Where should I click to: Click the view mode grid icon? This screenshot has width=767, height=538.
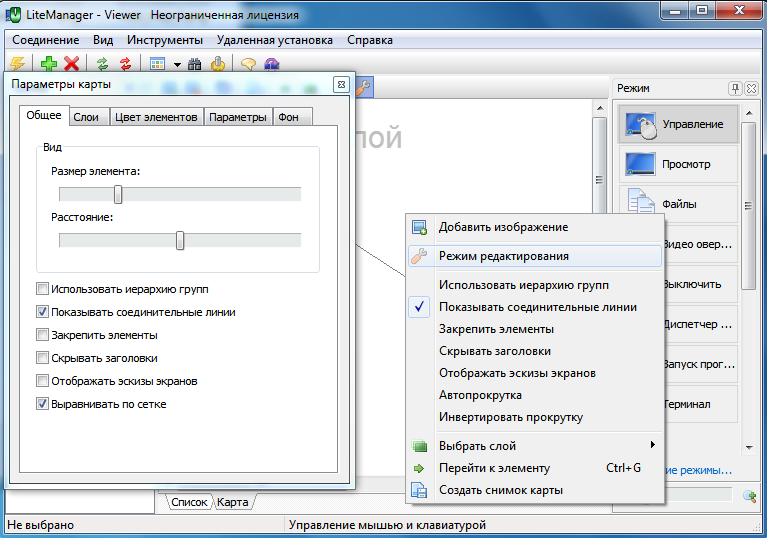coord(157,64)
